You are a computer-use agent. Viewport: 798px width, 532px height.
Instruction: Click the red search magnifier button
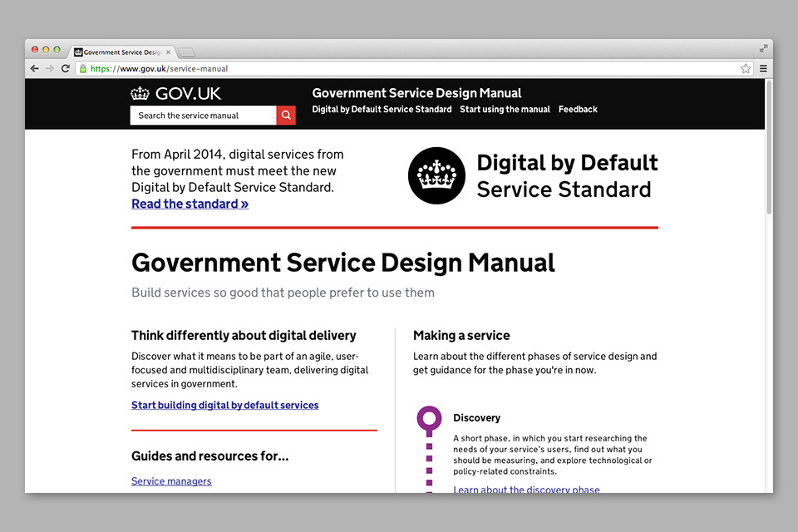(x=286, y=116)
